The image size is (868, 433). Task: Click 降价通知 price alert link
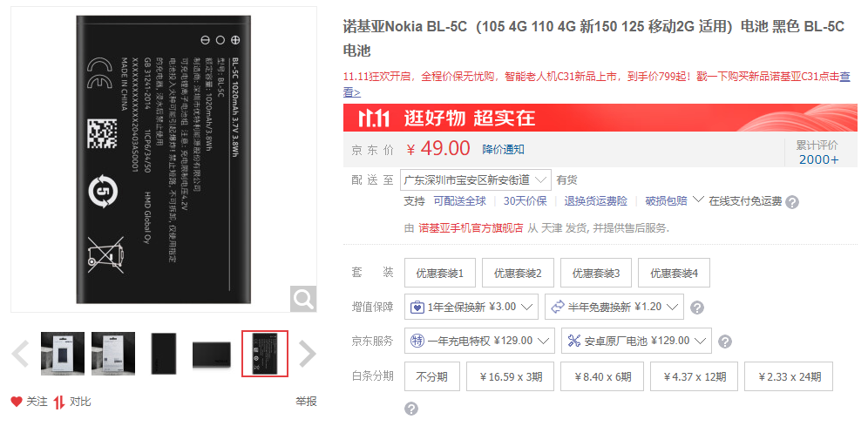click(x=503, y=150)
